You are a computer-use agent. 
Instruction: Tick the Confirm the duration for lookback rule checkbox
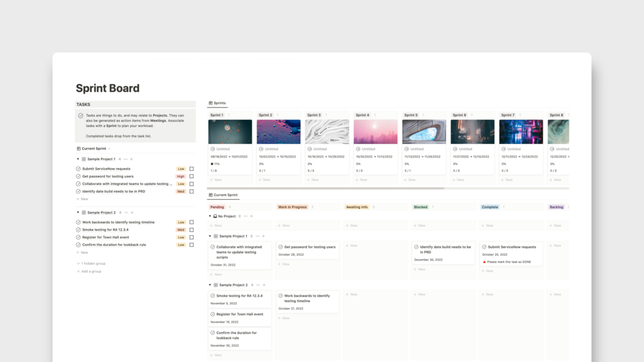pos(192,245)
